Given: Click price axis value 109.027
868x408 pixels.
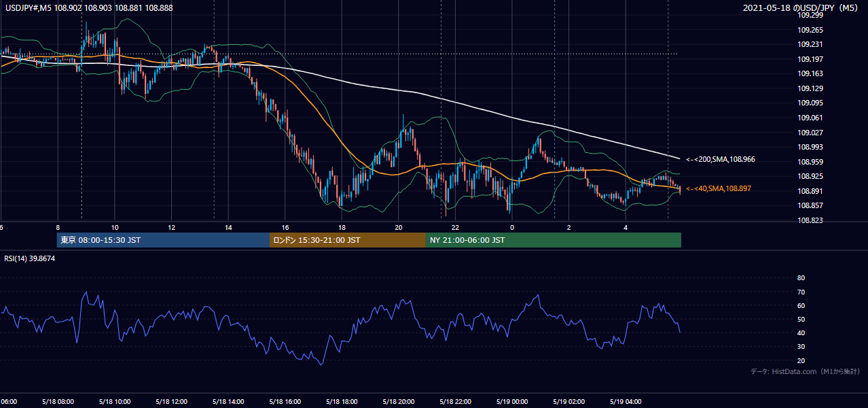Looking at the screenshot, I should pos(810,133).
